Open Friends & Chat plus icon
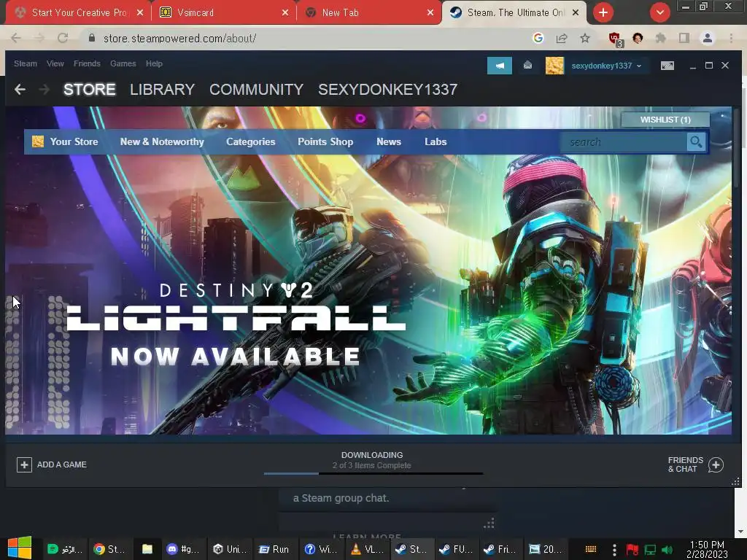Screen dimensions: 747x560 (x=716, y=464)
